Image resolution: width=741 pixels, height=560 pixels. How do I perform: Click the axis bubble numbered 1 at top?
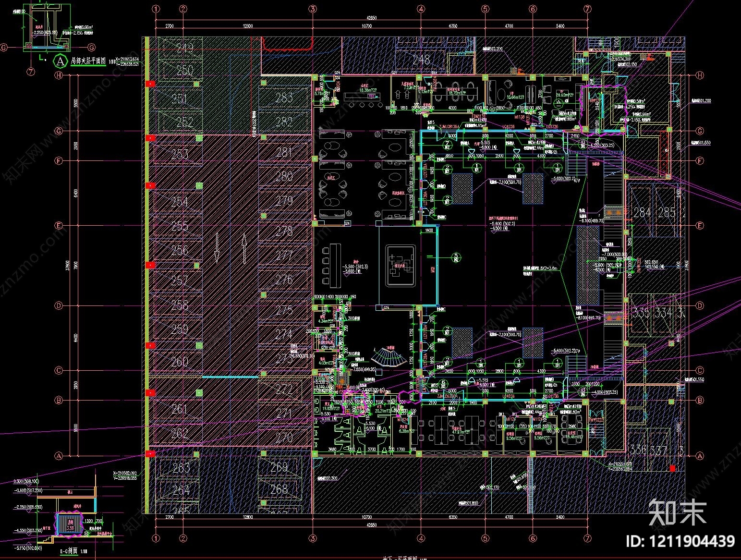coord(155,8)
